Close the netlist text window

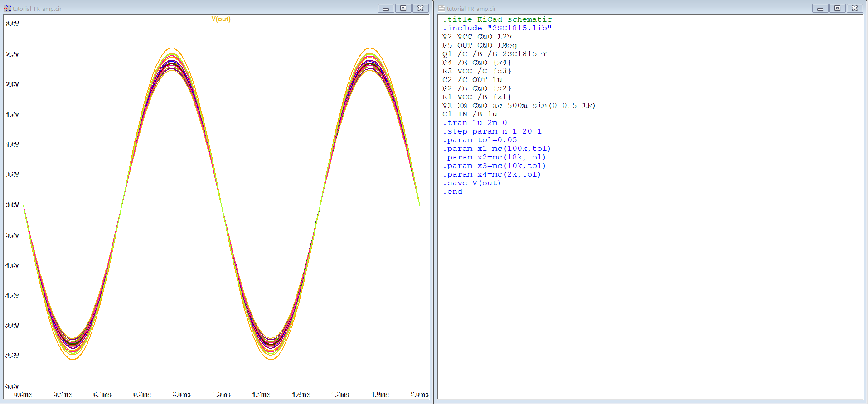[854, 8]
